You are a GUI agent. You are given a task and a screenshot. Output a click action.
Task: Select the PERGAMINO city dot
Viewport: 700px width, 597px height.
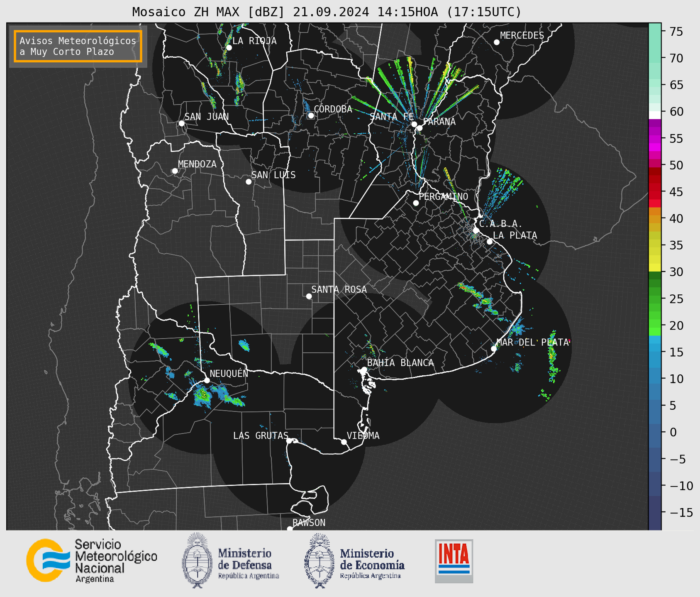(416, 203)
